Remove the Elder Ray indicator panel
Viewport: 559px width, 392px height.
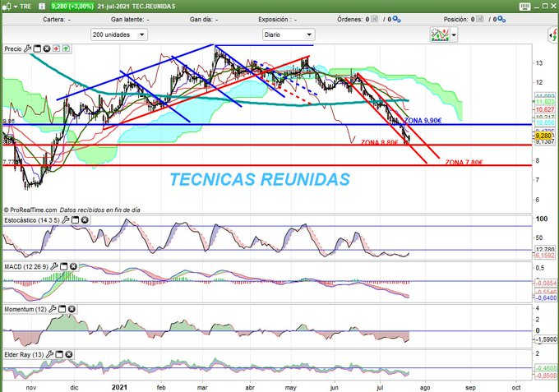pyautogui.click(x=69, y=354)
